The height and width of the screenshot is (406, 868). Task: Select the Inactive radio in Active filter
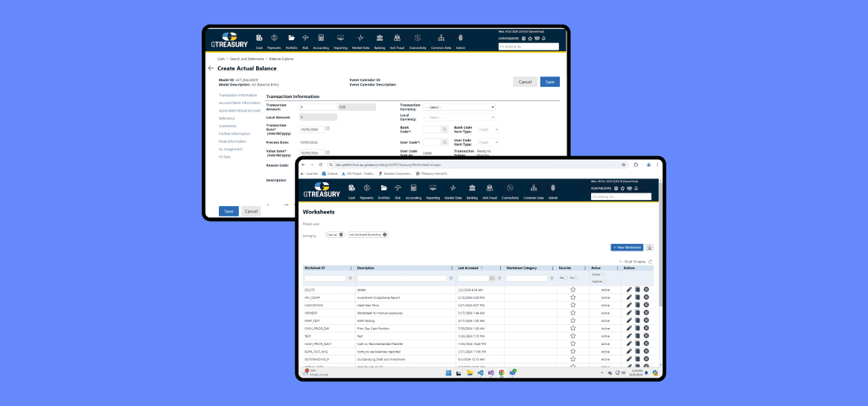pos(604,281)
